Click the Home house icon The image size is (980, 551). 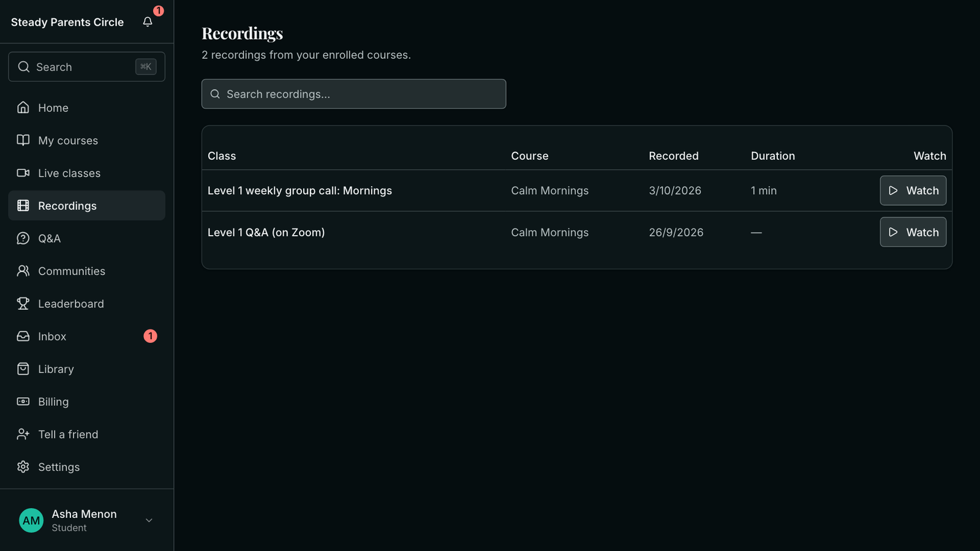(x=23, y=108)
